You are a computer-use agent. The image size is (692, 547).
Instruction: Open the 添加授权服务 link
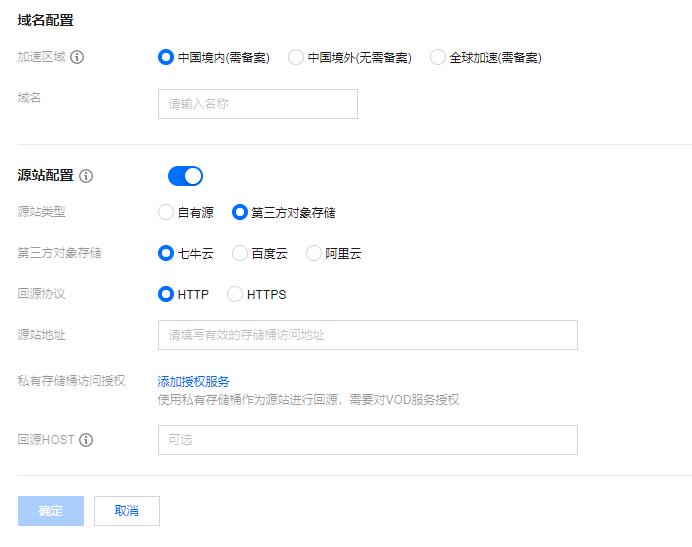click(x=193, y=381)
